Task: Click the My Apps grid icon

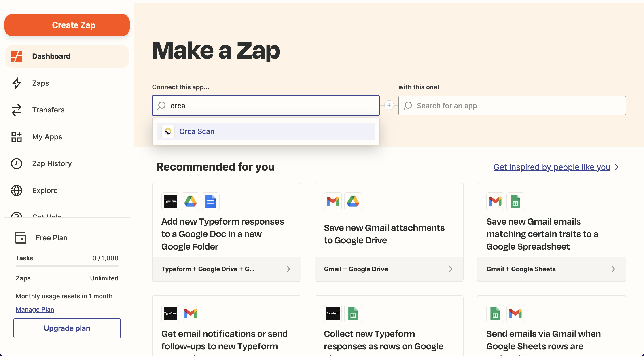Action: [17, 137]
